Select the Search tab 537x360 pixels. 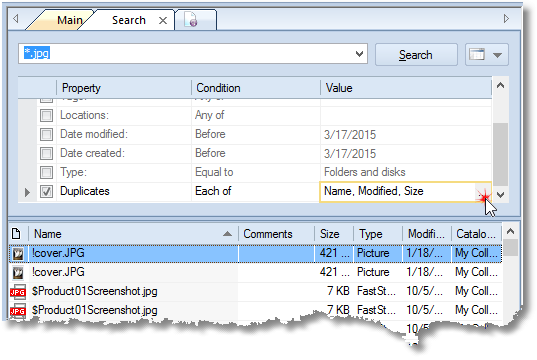click(x=128, y=20)
